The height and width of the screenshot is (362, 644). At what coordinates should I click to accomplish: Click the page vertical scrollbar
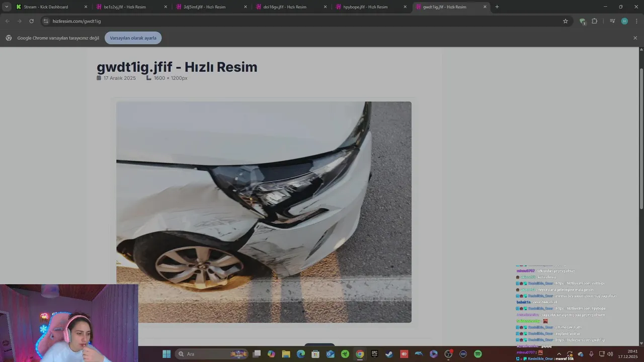641,138
